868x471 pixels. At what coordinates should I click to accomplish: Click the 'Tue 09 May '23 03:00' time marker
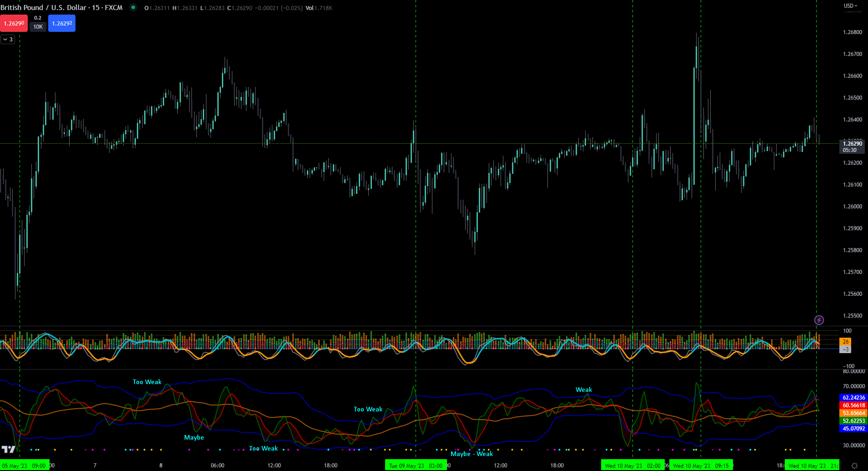click(x=416, y=466)
